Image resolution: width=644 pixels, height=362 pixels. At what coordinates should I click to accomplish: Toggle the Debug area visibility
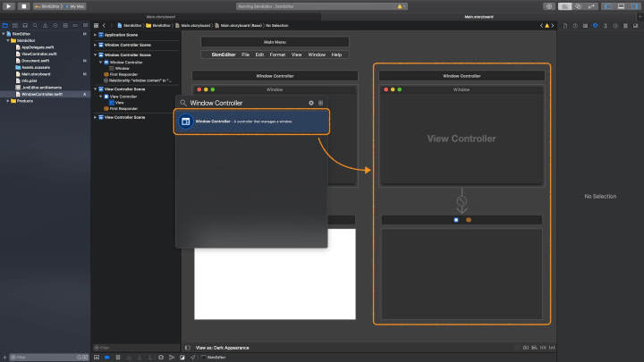pos(622,6)
